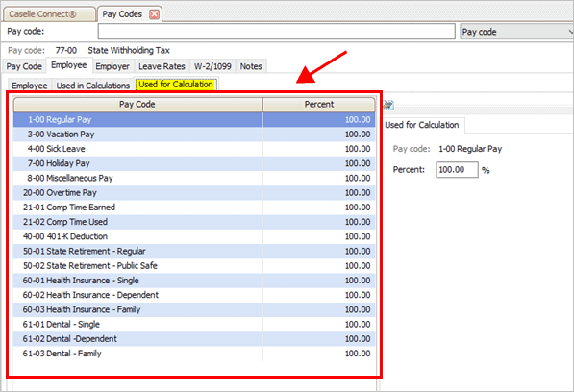Image resolution: width=574 pixels, height=392 pixels.
Task: Click the Percent input box
Action: [457, 170]
